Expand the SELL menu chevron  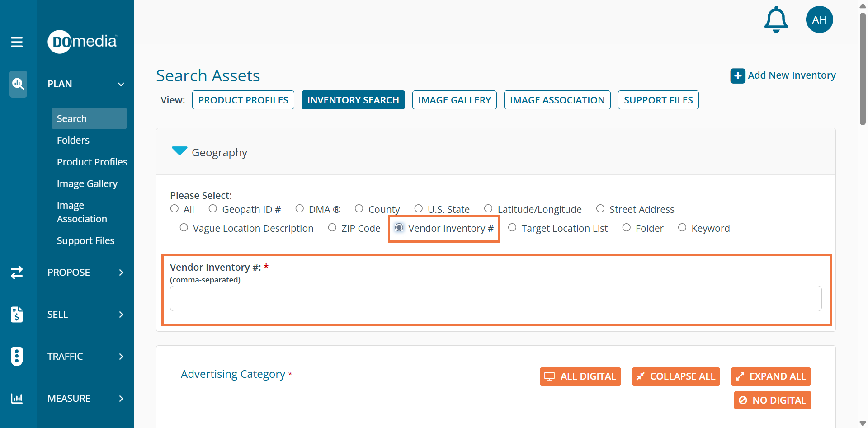pos(121,315)
